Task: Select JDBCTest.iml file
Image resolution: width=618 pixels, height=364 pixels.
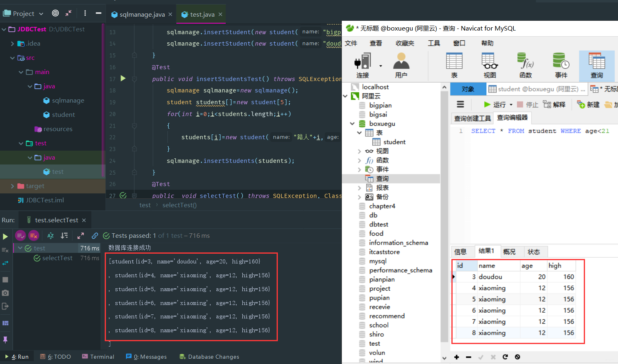Action: click(41, 200)
